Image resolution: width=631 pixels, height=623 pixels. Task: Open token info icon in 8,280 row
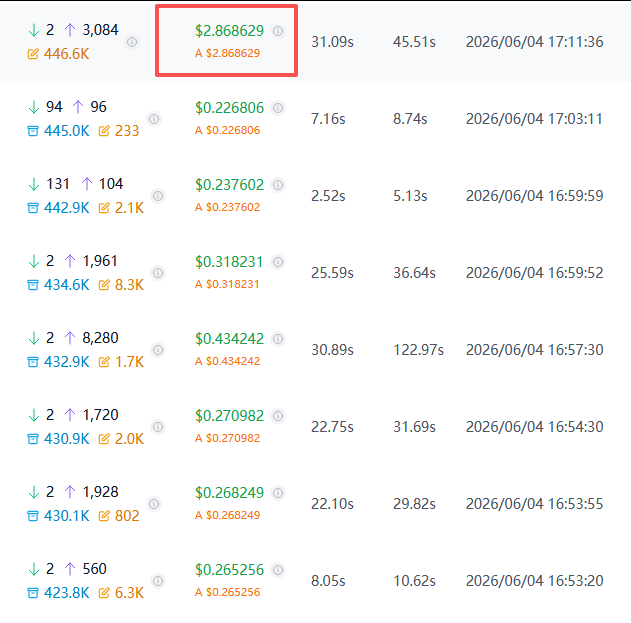(x=158, y=350)
